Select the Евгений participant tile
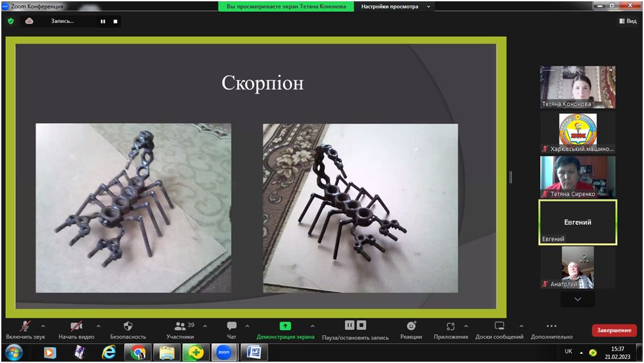The image size is (644, 363). pyautogui.click(x=577, y=222)
